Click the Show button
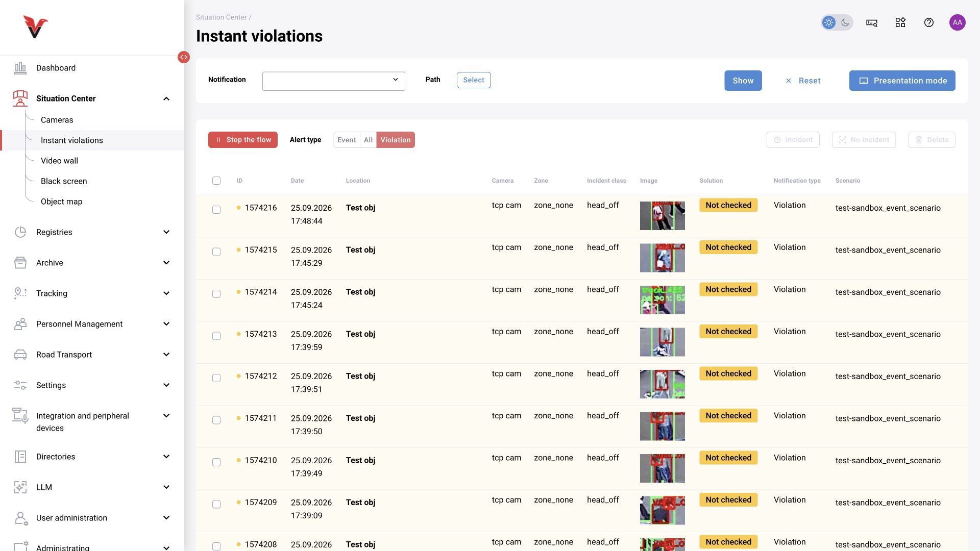Viewport: 980px width, 551px height. [x=743, y=81]
